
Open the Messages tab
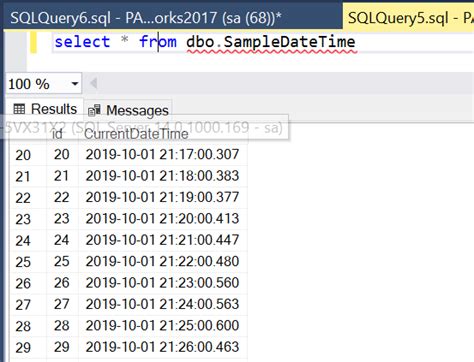(128, 110)
